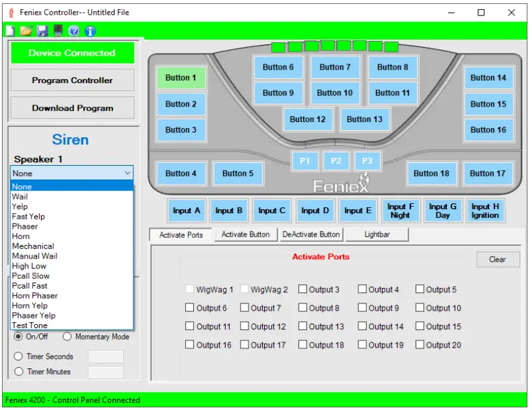Viewport: 532px width, 410px height.
Task: Choose Input G Day
Action: [x=443, y=211]
